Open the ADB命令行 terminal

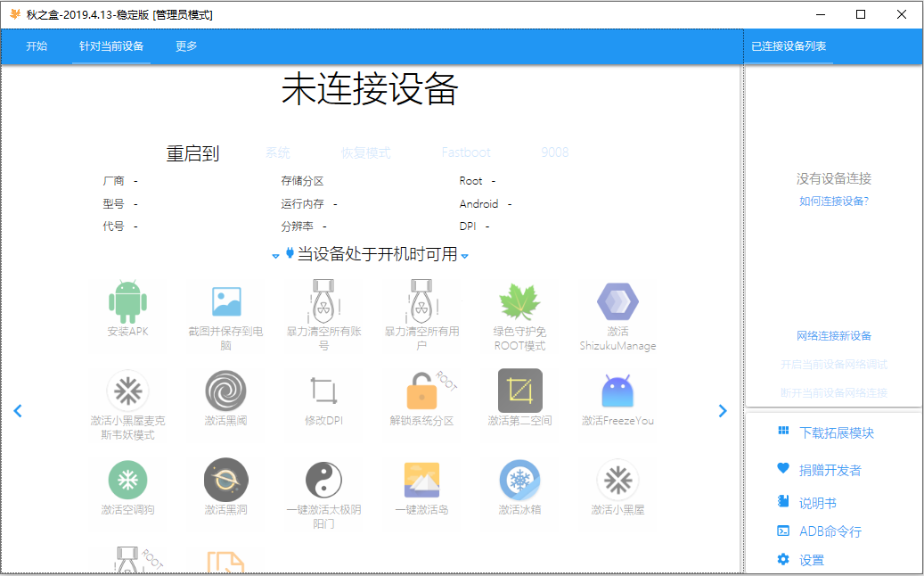(830, 531)
